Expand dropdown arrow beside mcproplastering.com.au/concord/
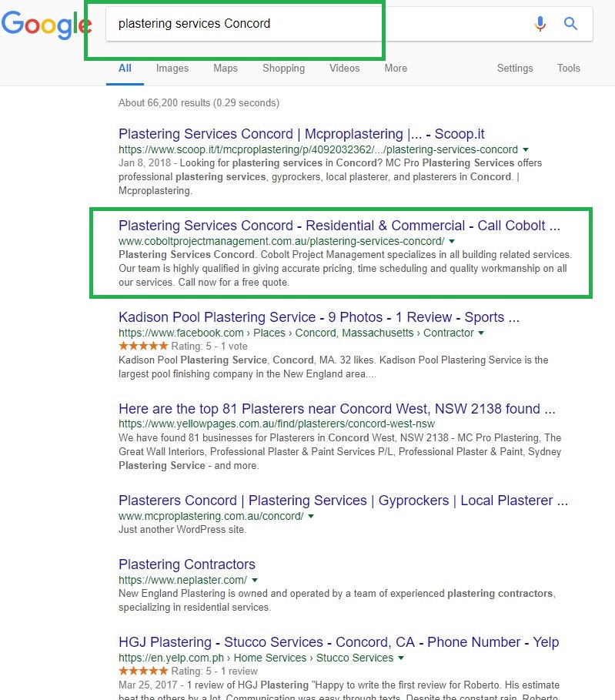Screen dimensions: 615x700 311,516
